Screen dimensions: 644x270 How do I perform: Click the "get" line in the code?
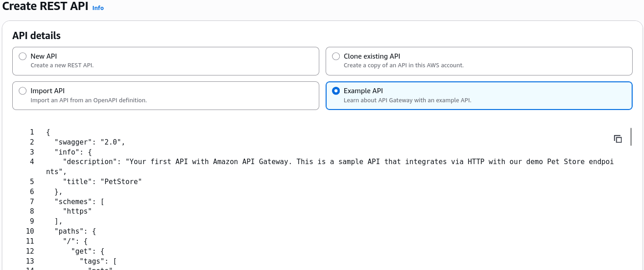coord(88,251)
